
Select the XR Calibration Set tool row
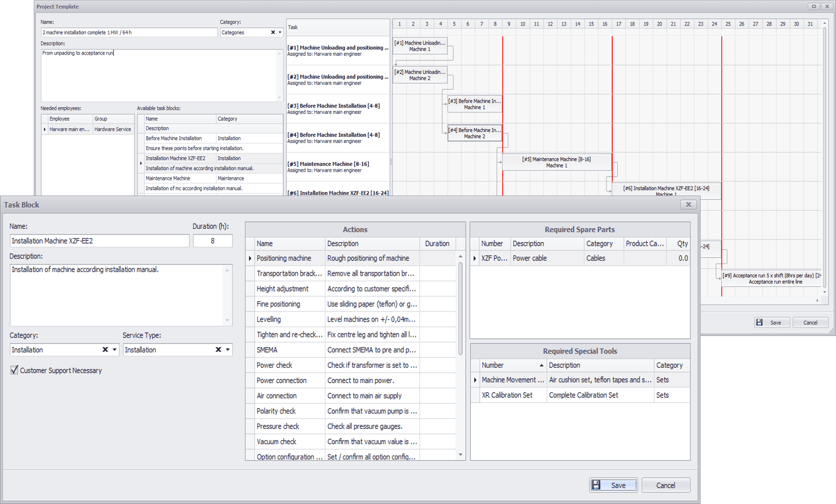pos(580,395)
